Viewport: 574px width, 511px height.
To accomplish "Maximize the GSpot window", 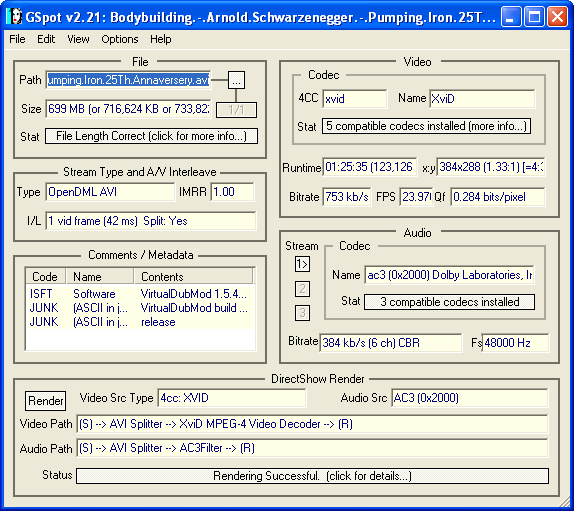I will (534, 16).
